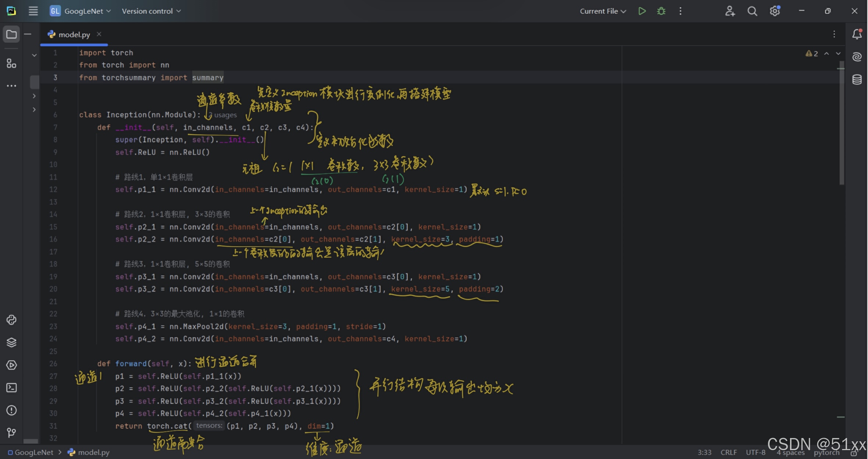Click the UTF-8 encoding in status bar

coord(755,452)
